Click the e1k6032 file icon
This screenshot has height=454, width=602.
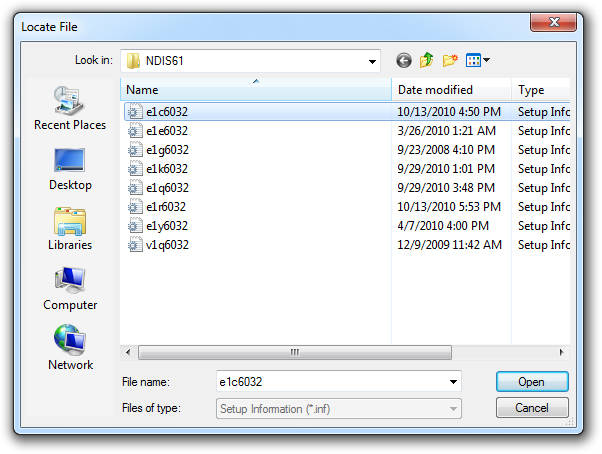134,169
